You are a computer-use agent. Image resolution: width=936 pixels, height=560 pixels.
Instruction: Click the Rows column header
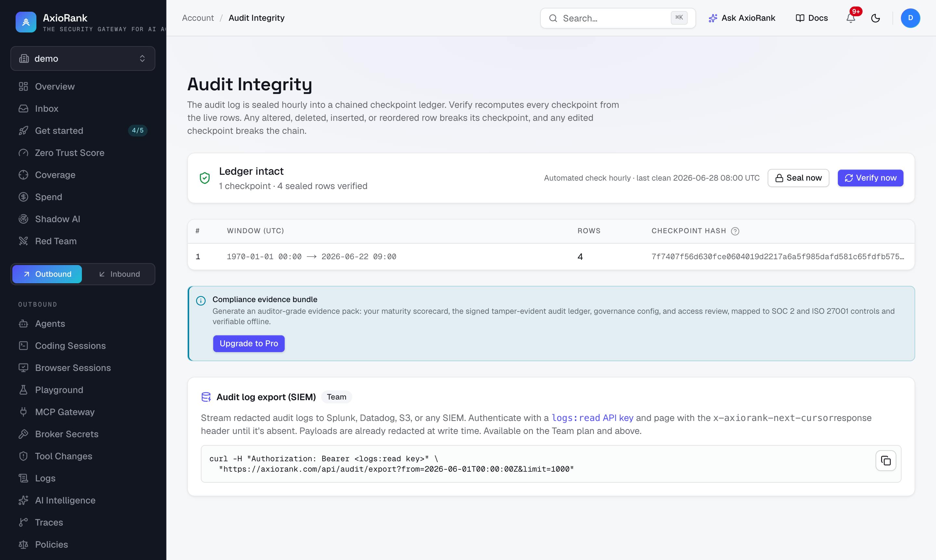pyautogui.click(x=589, y=231)
